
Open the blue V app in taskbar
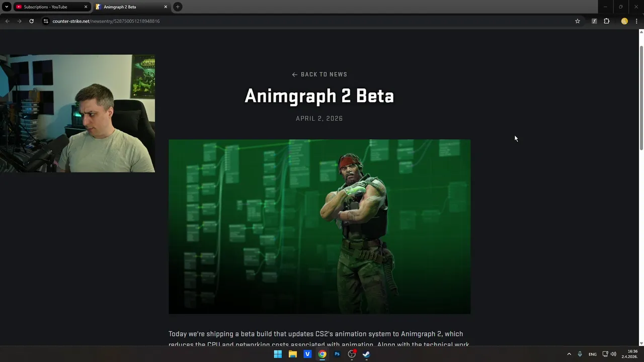307,354
